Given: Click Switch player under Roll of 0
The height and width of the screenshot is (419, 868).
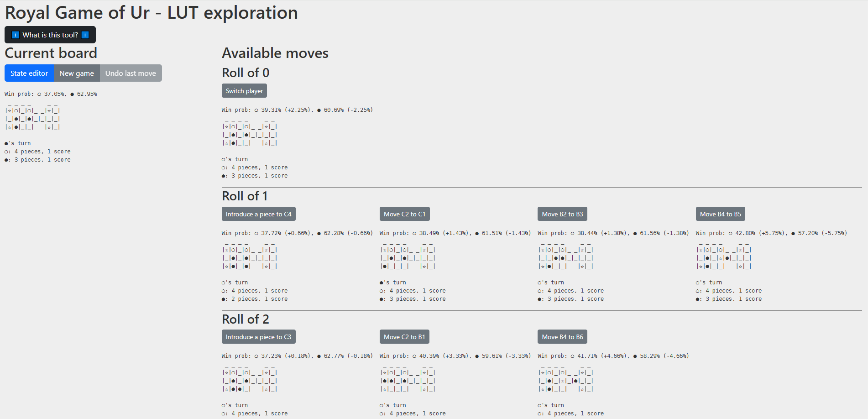Looking at the screenshot, I should (x=244, y=91).
